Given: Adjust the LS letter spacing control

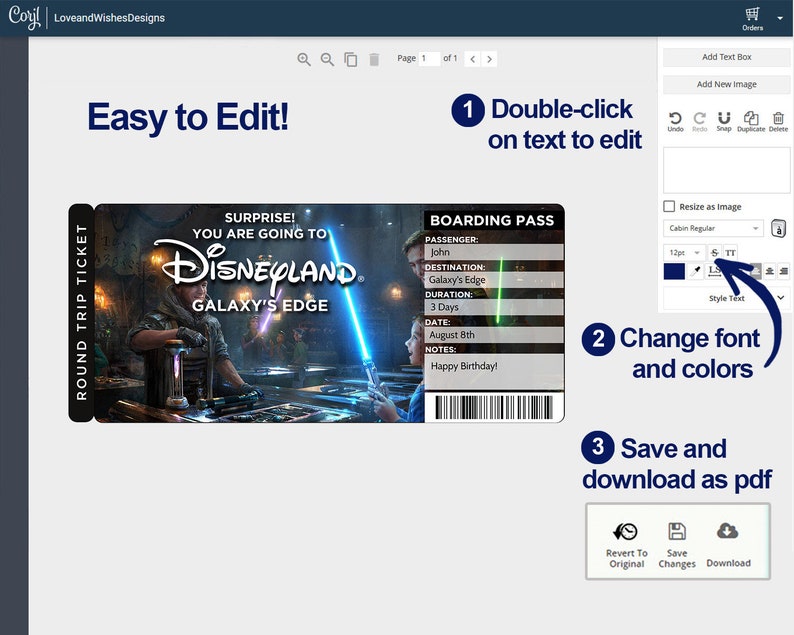Looking at the screenshot, I should [x=714, y=271].
